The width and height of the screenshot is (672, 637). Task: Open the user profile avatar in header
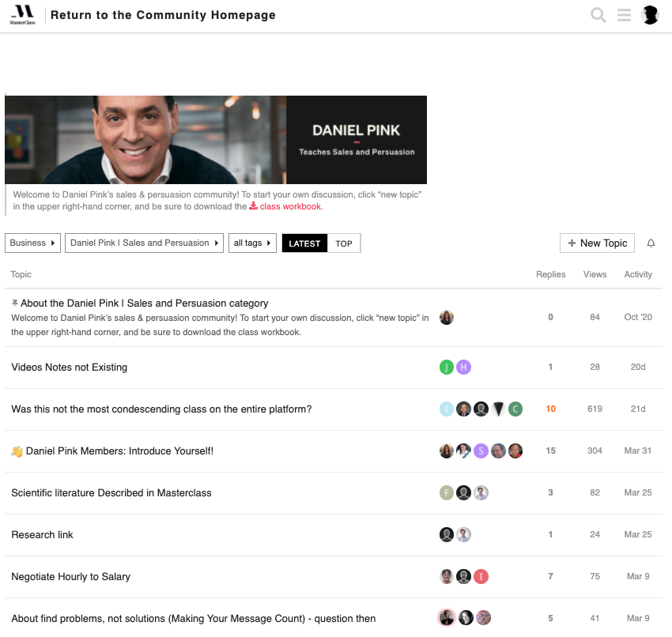tap(650, 15)
